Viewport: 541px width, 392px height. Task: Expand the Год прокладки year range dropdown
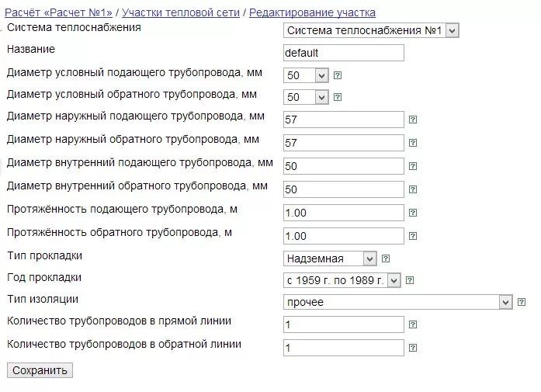(342, 280)
